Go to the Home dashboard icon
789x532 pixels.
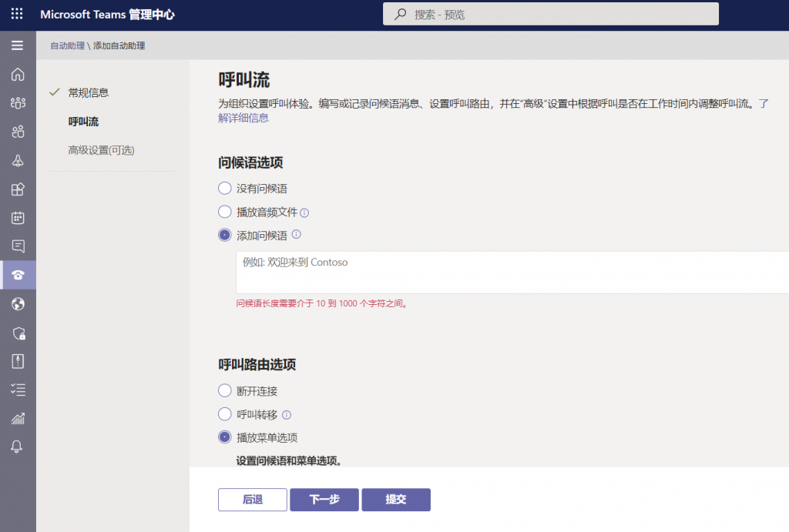click(18, 75)
